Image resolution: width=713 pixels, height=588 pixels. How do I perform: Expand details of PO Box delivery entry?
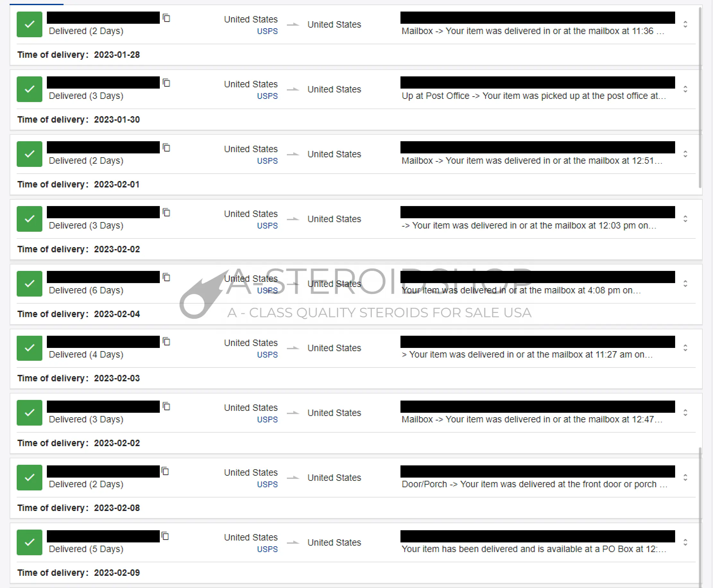click(685, 543)
